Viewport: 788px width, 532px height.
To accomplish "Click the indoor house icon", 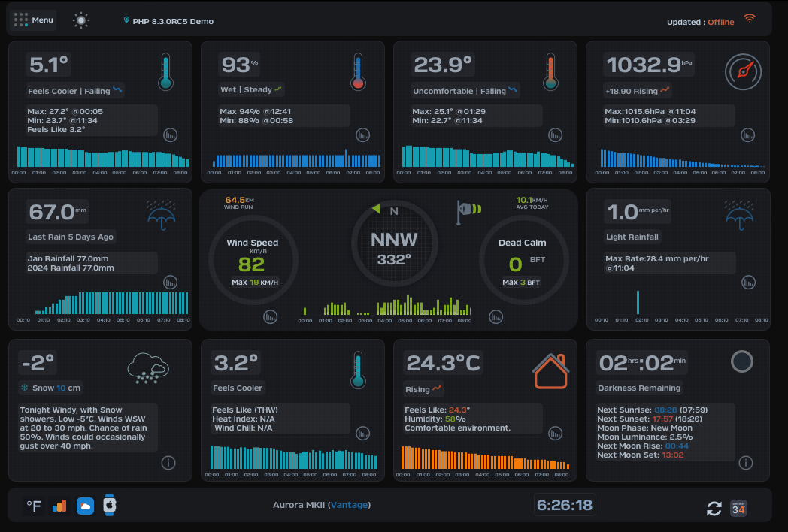I will click(x=551, y=371).
